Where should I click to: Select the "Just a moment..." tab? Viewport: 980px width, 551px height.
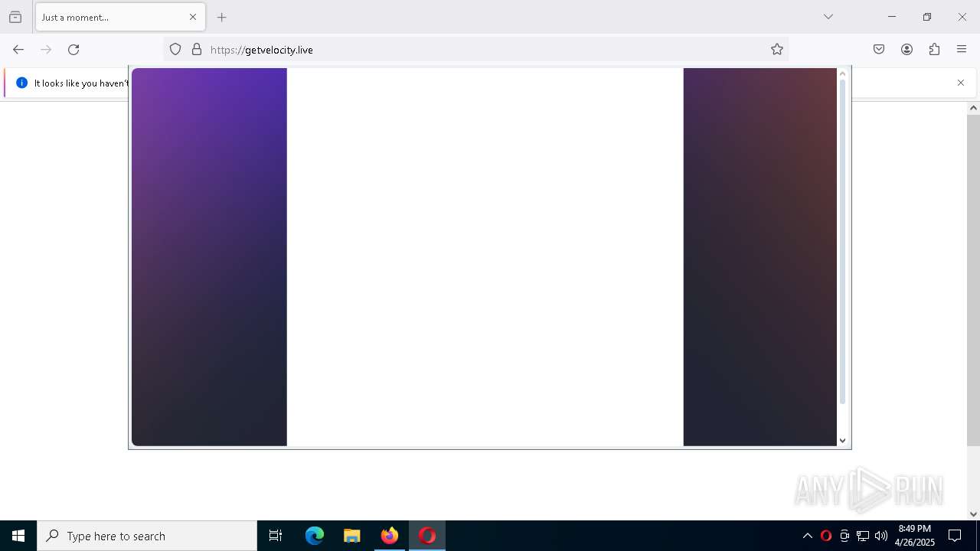(x=120, y=17)
